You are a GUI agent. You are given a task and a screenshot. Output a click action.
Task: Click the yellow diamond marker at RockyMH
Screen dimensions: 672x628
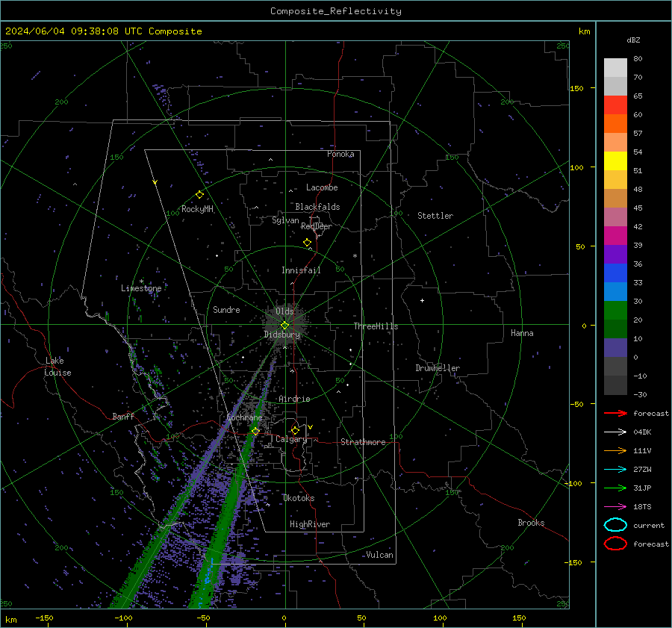coord(199,195)
